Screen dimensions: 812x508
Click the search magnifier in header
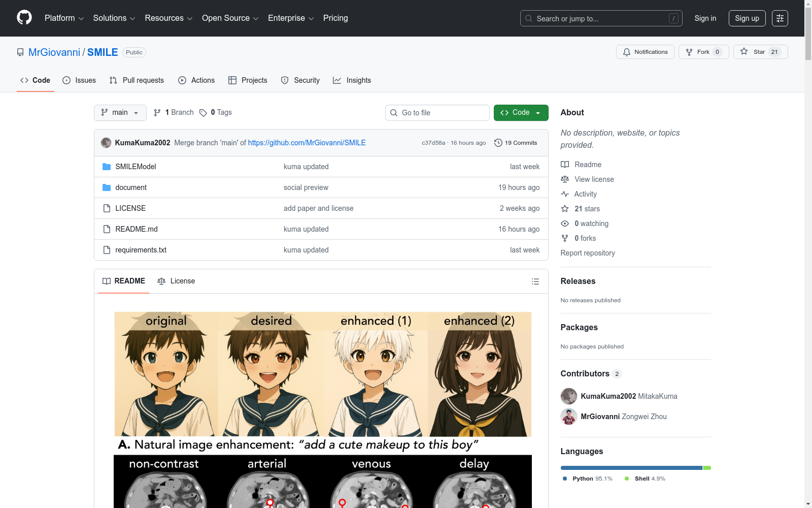click(x=529, y=18)
